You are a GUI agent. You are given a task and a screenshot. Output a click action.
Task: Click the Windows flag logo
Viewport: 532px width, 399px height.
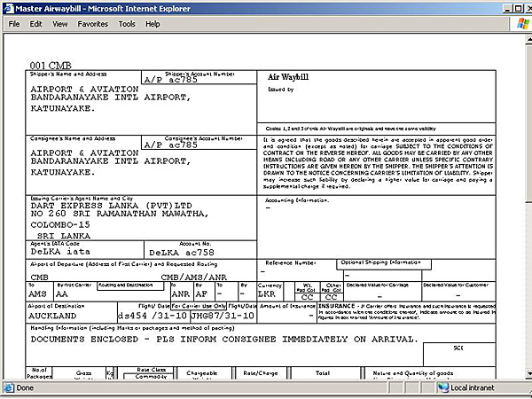523,24
